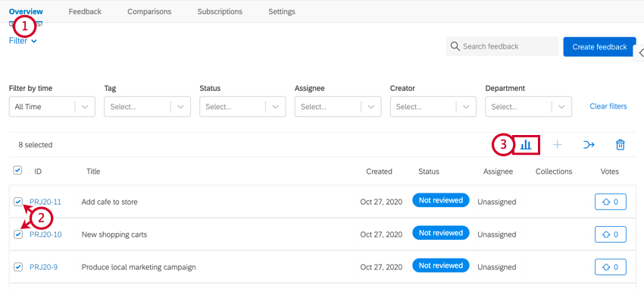Image resolution: width=644 pixels, height=289 pixels.
Task: Click the Title column header
Action: [93, 171]
